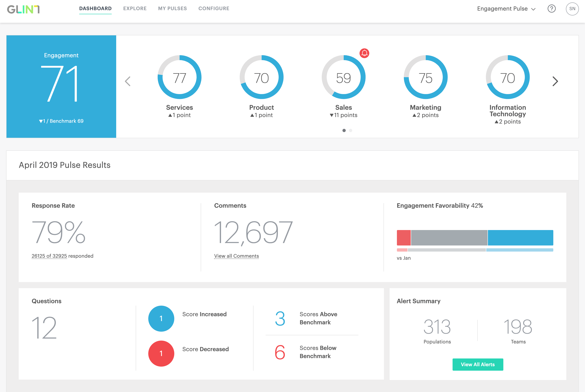Click the 26125 of 32925 responded link

tap(49, 256)
